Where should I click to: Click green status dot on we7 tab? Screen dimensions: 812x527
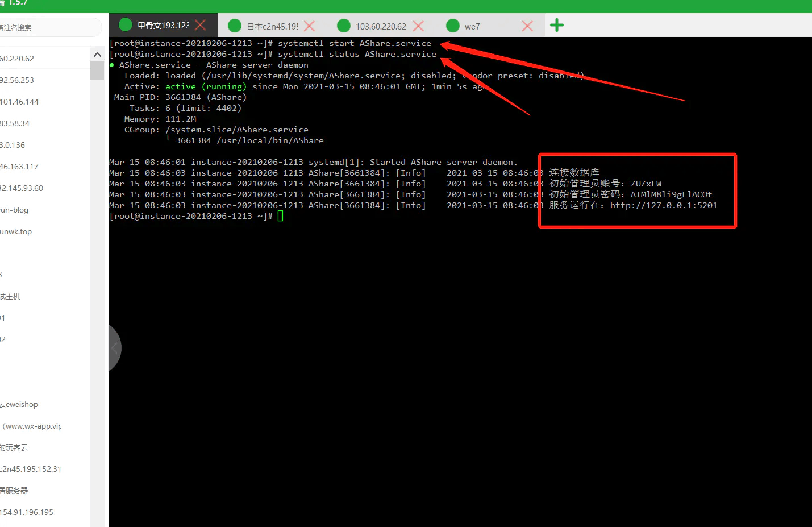click(x=453, y=26)
